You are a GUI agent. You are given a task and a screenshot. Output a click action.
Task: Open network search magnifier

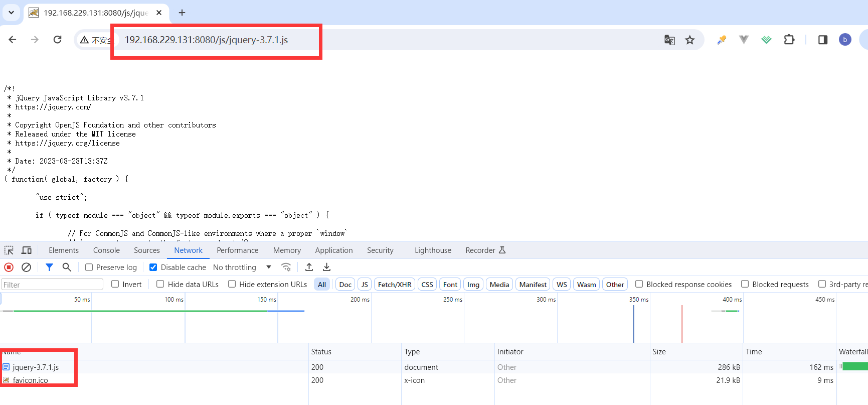pyautogui.click(x=67, y=267)
